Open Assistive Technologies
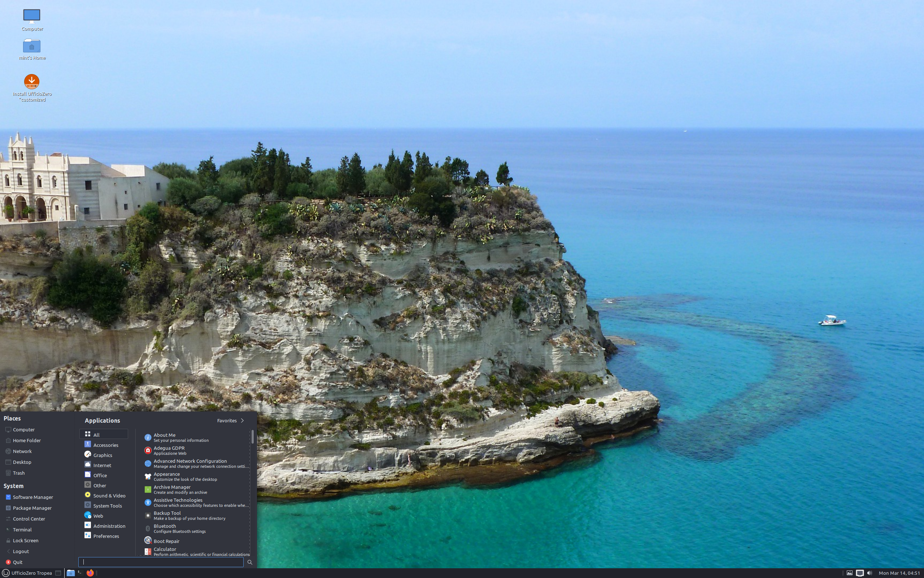 196,502
